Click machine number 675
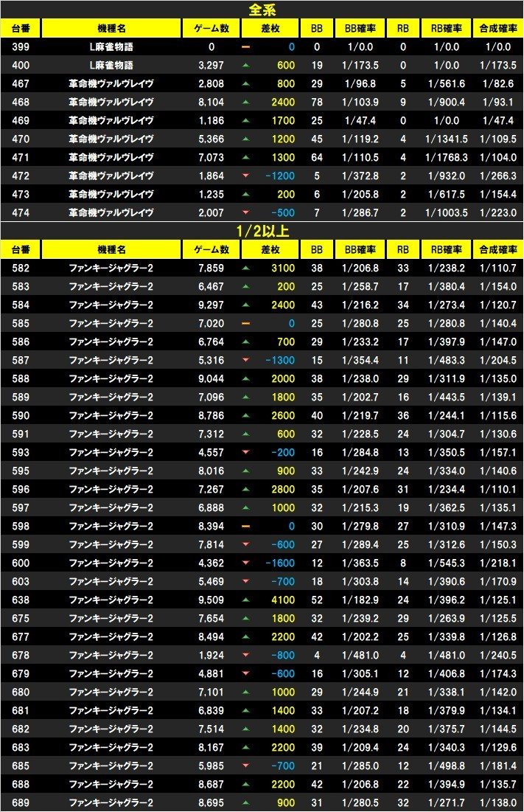 pos(21,618)
